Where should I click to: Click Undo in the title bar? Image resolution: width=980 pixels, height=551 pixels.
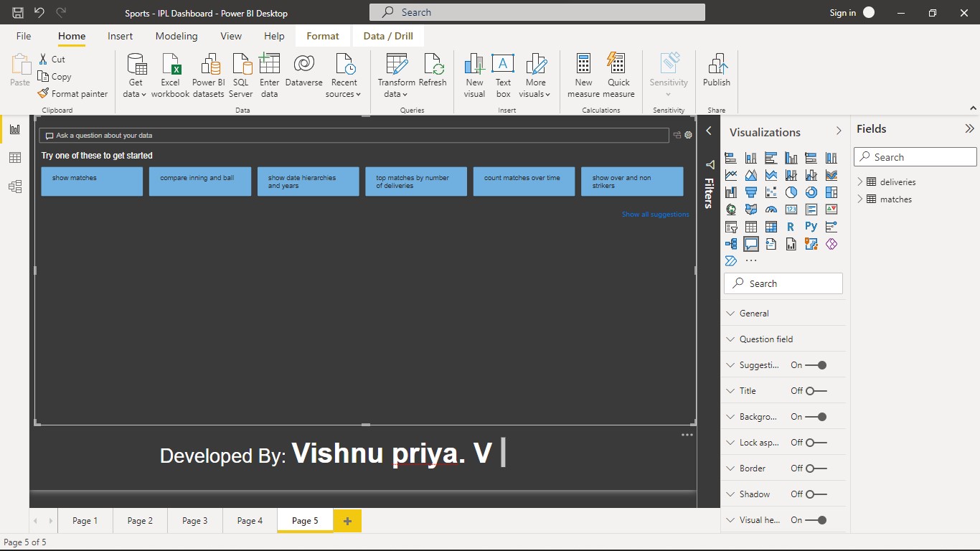click(x=39, y=12)
